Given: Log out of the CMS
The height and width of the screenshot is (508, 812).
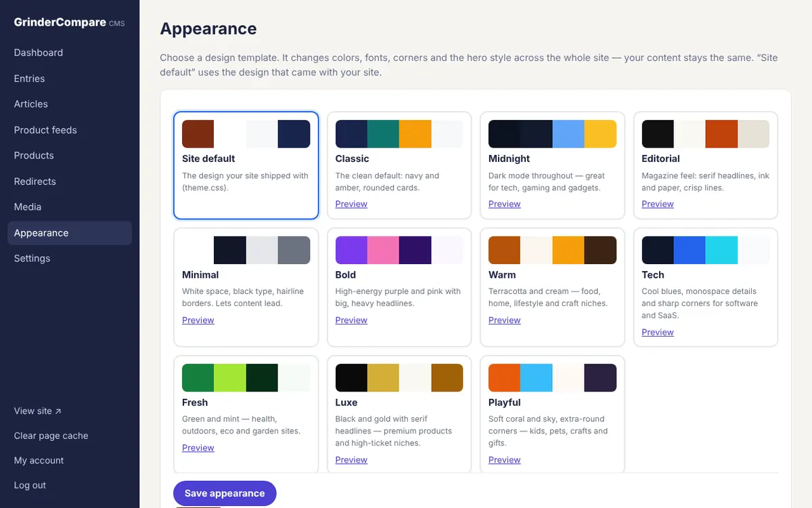Looking at the screenshot, I should [30, 486].
